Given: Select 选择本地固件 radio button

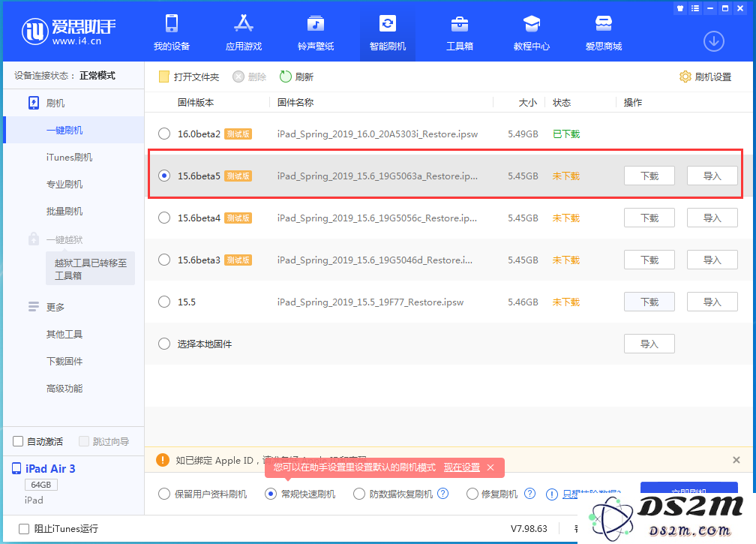Looking at the screenshot, I should 164,344.
